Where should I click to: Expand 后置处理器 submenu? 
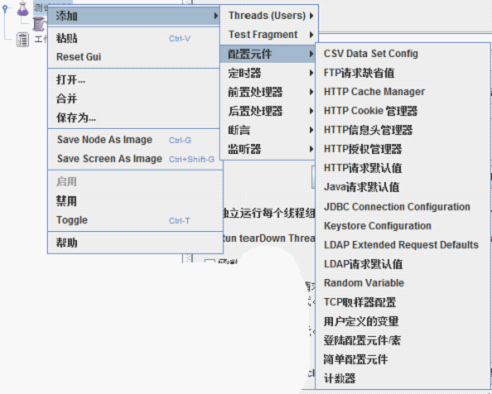(268, 111)
